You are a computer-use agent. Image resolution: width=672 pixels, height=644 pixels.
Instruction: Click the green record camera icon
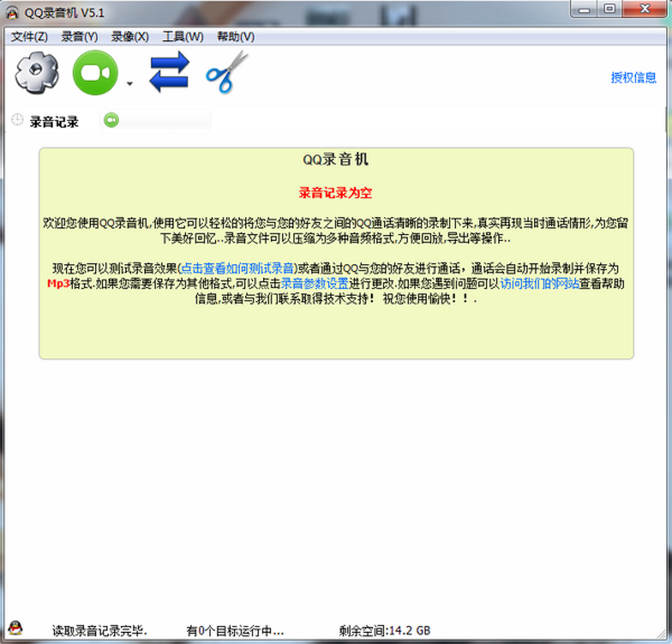coord(94,72)
